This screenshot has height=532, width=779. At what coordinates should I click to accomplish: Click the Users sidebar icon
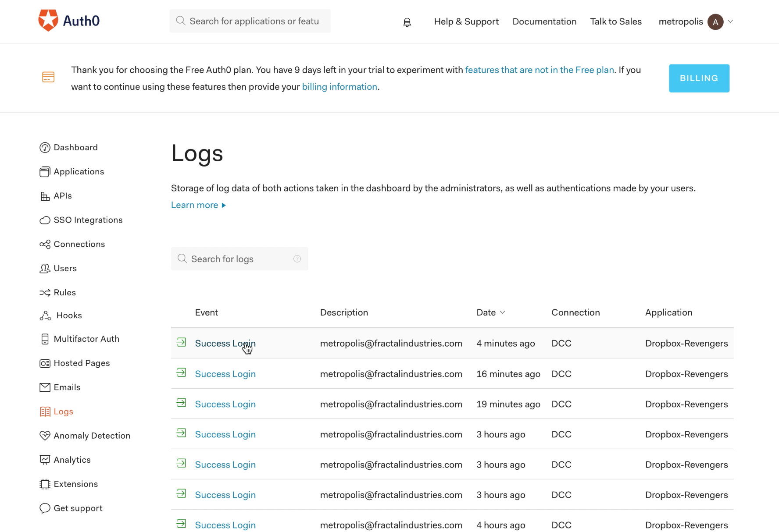coord(45,268)
